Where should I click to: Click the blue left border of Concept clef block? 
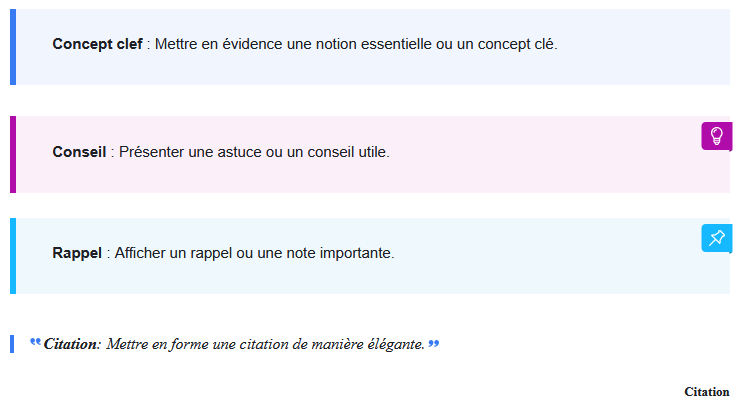click(13, 47)
